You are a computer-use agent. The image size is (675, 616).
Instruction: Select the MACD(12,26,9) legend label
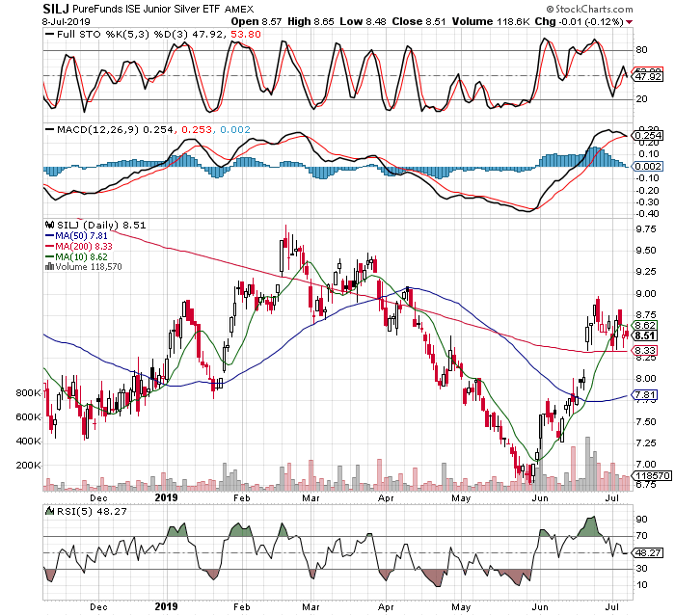coord(97,129)
